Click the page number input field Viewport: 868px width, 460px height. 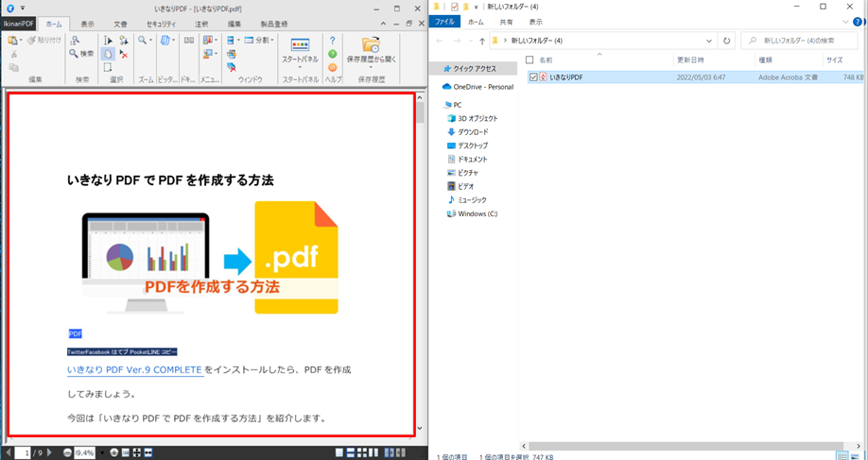pos(24,452)
